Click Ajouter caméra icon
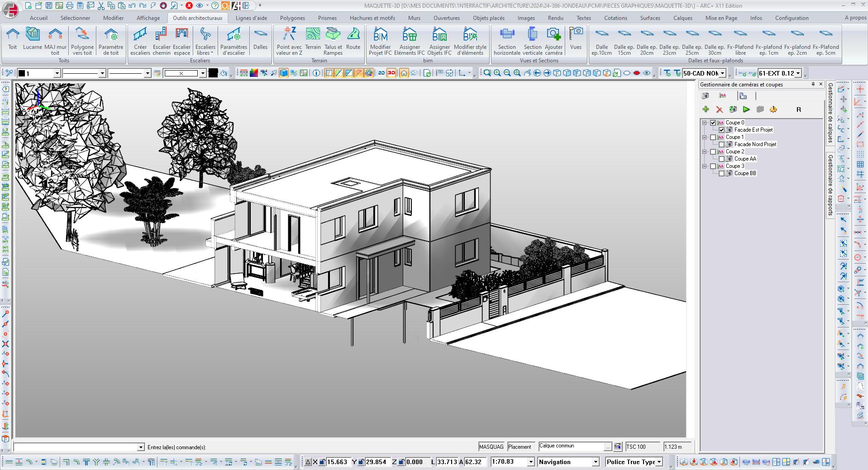 click(x=553, y=35)
